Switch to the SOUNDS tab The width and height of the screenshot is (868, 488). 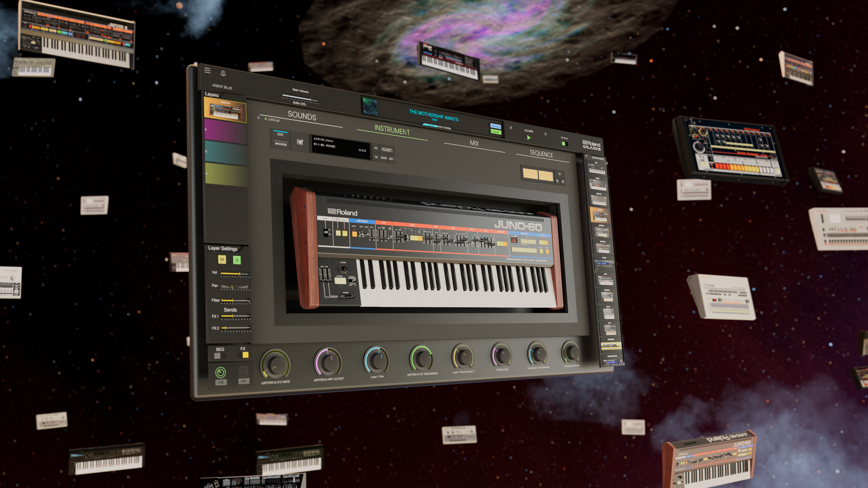click(x=302, y=116)
